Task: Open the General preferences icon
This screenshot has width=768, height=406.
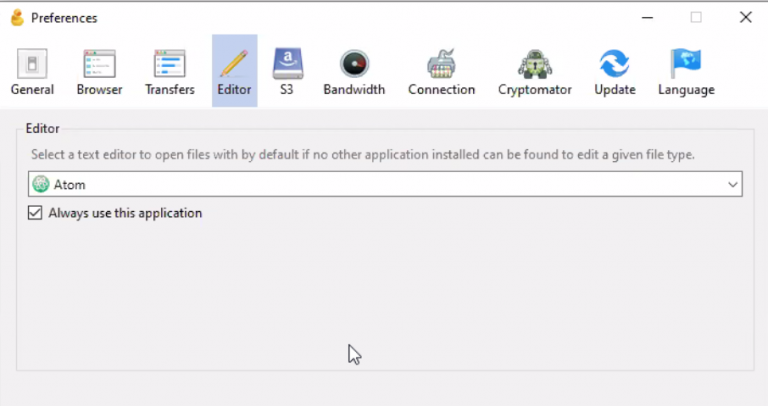Action: [32, 65]
